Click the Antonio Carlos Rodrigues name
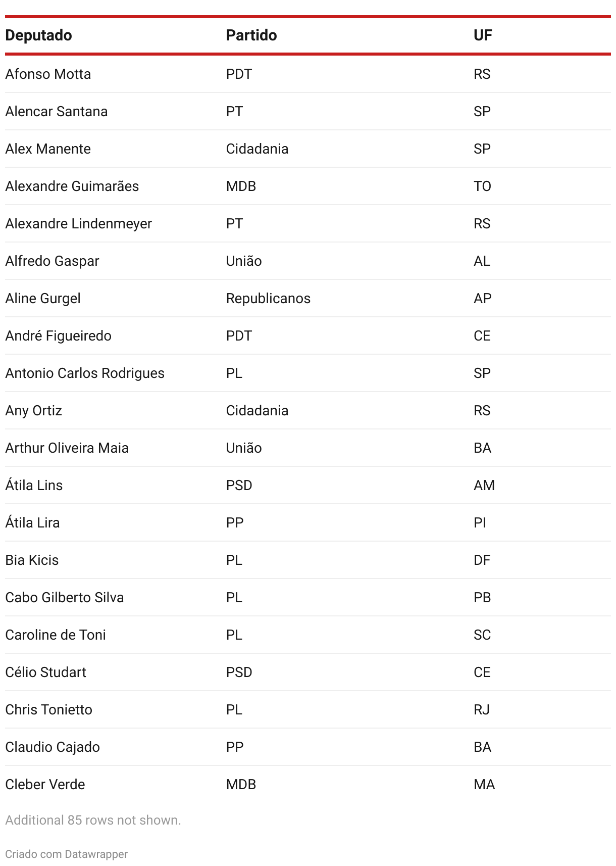 pos(85,373)
